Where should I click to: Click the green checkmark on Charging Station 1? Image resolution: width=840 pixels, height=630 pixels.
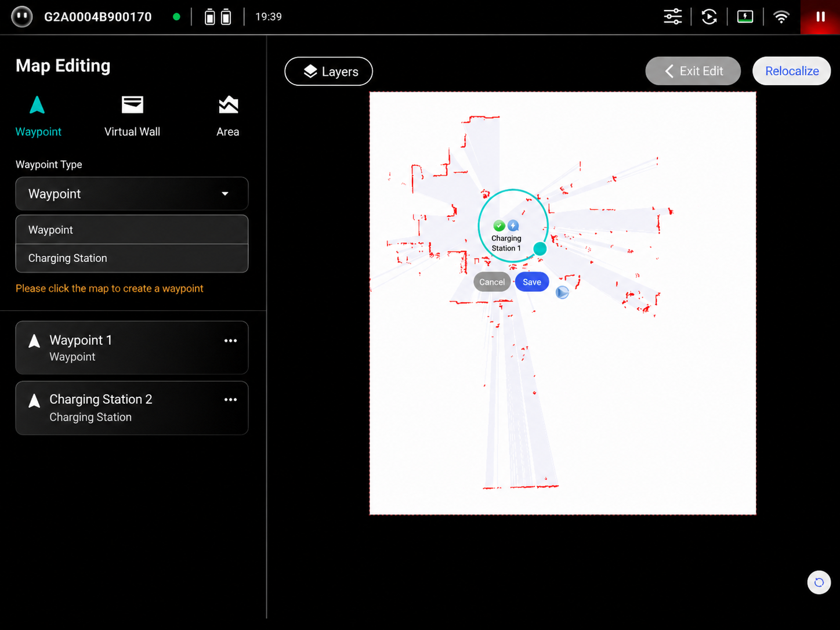click(499, 226)
